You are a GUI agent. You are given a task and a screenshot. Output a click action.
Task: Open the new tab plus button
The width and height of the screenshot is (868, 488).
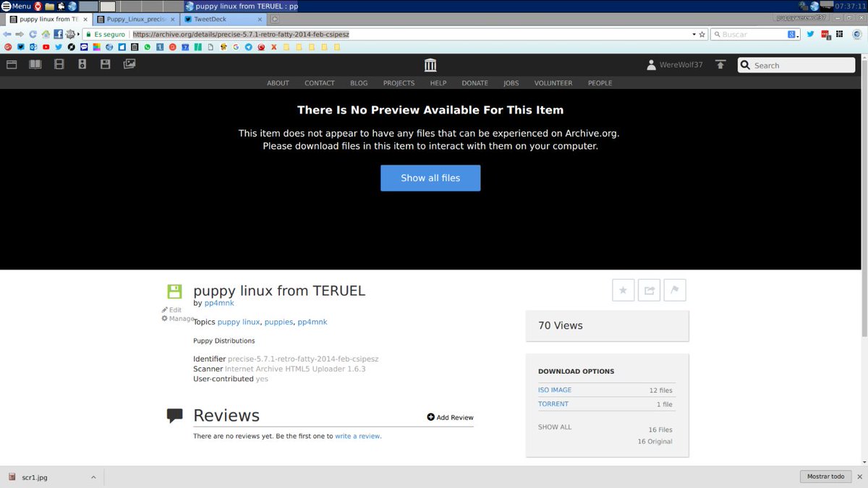point(275,20)
